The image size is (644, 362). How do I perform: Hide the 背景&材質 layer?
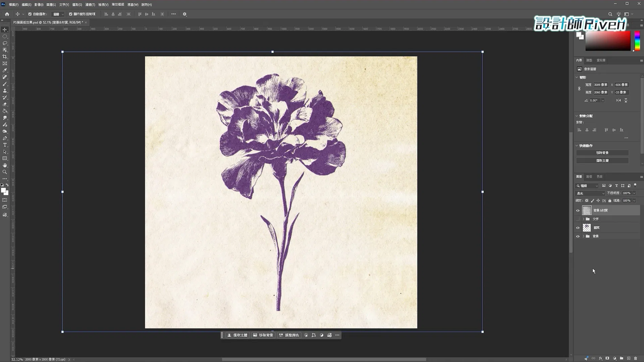(x=578, y=210)
